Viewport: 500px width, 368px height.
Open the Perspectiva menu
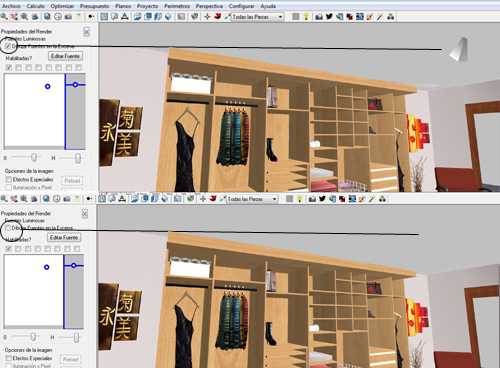tap(209, 6)
